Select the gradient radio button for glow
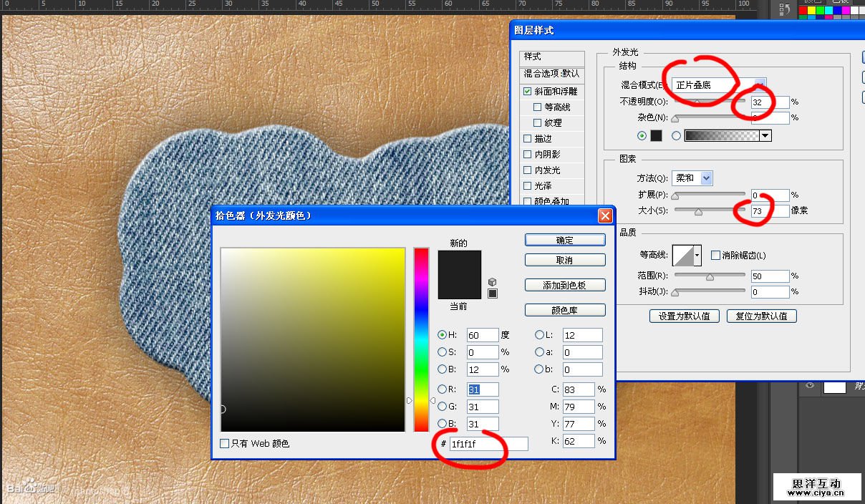Screen dimensions: 865x504 point(676,135)
